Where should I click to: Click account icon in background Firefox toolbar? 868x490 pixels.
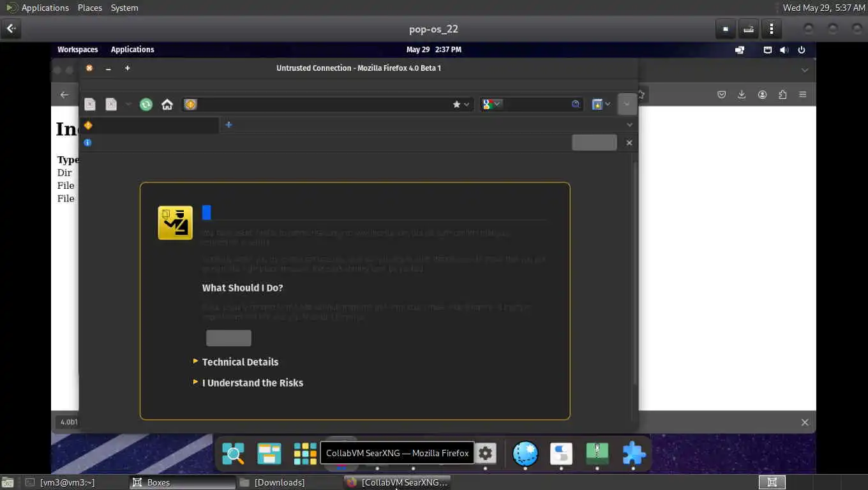[x=762, y=94]
